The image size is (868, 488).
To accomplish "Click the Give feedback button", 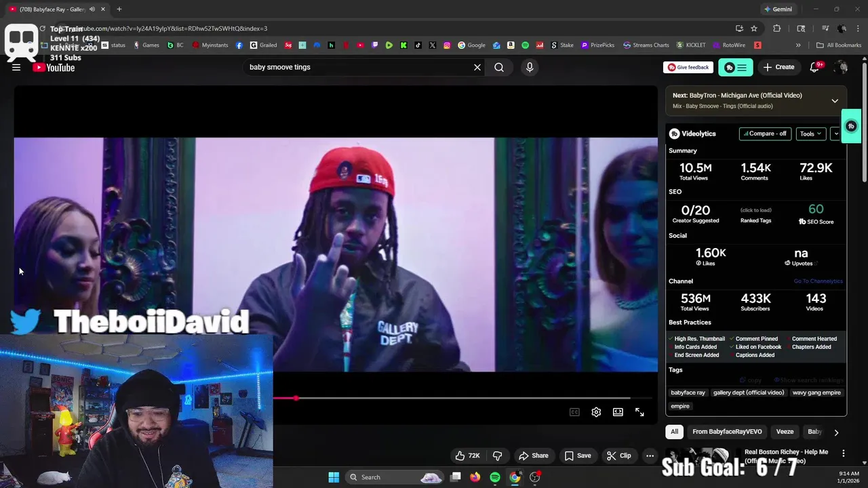I will point(688,67).
